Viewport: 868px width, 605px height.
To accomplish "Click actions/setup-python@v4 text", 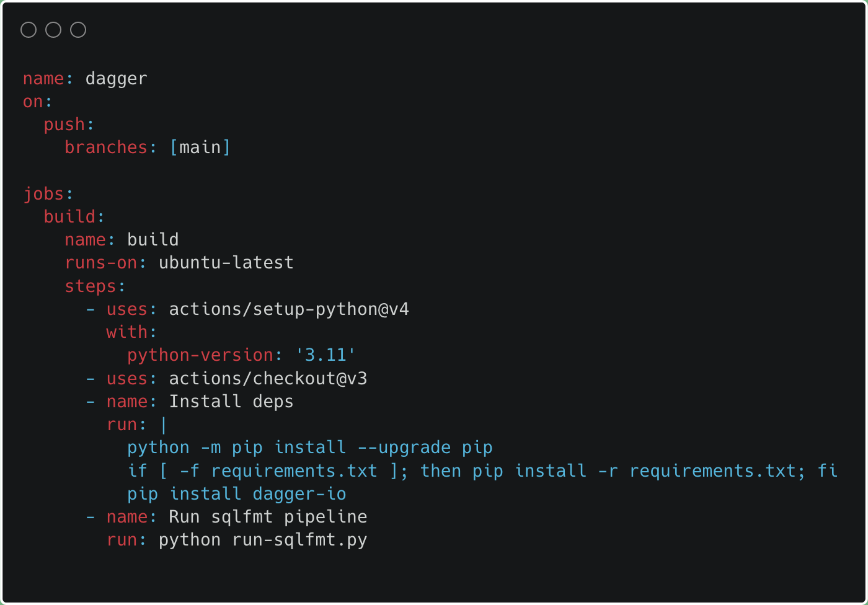I will pyautogui.click(x=289, y=309).
